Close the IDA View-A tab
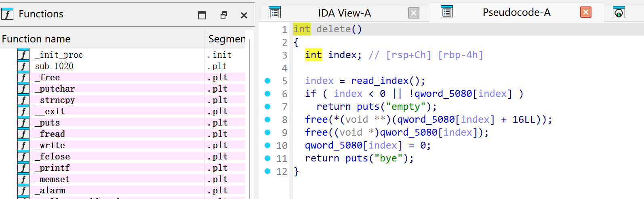This screenshot has height=199, width=644. pyautogui.click(x=414, y=13)
